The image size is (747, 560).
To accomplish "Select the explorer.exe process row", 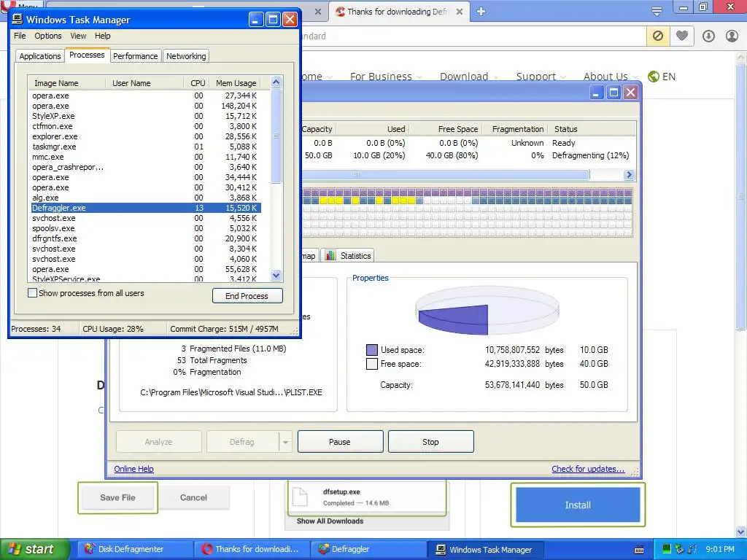I will (146, 136).
